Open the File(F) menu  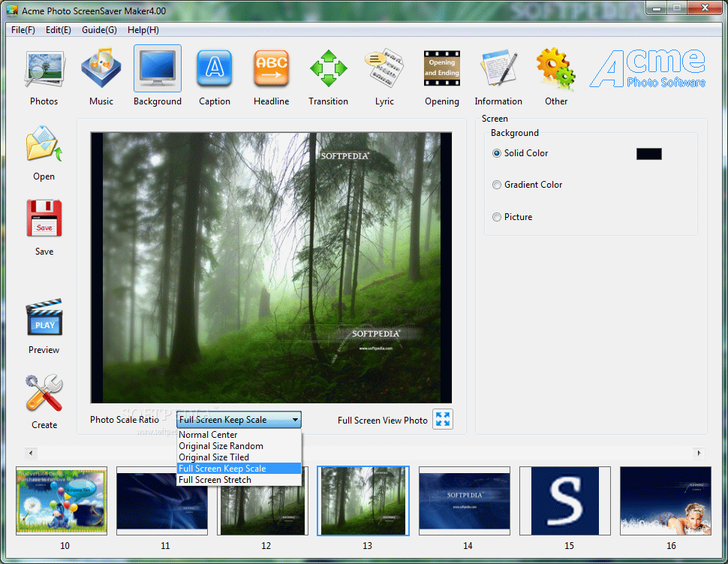23,30
